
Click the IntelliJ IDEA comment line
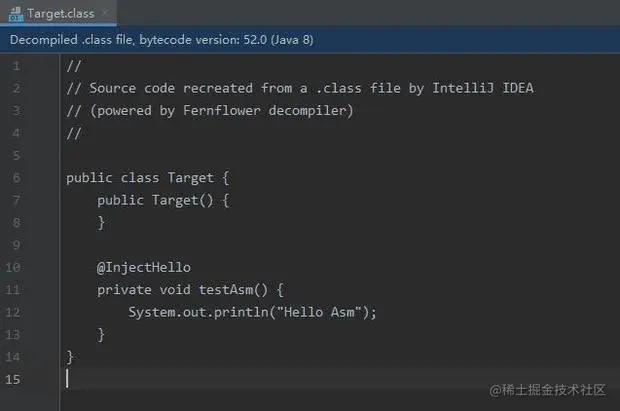(300, 88)
